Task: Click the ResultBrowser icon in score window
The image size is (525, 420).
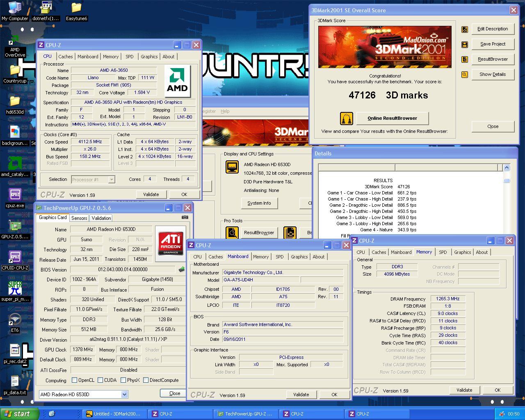Action: point(465,59)
